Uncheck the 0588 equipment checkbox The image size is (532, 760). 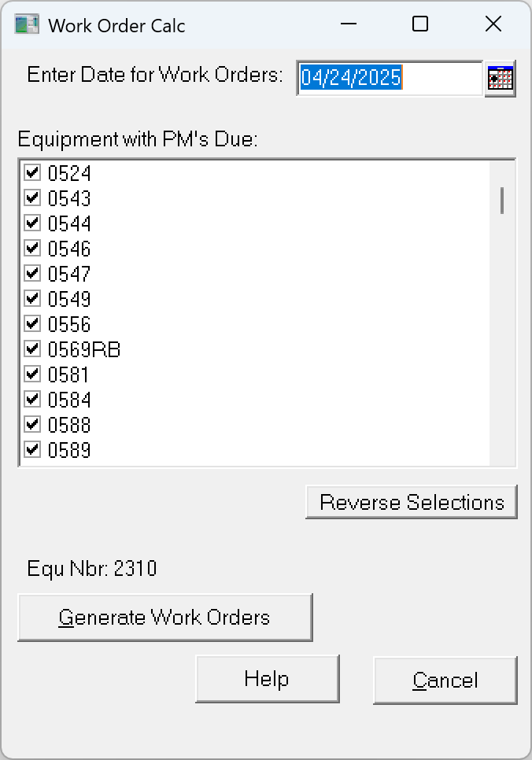tap(32, 424)
